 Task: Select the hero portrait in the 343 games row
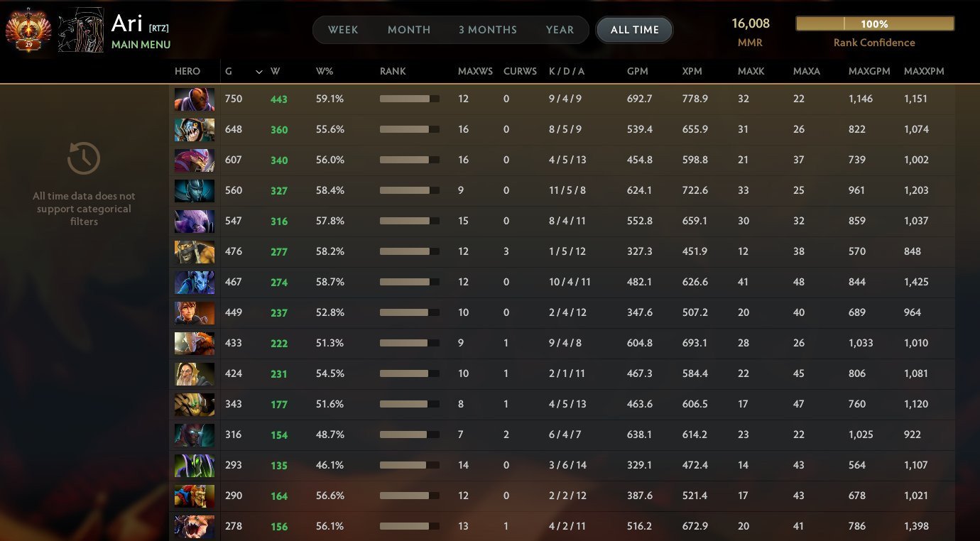[x=195, y=405]
